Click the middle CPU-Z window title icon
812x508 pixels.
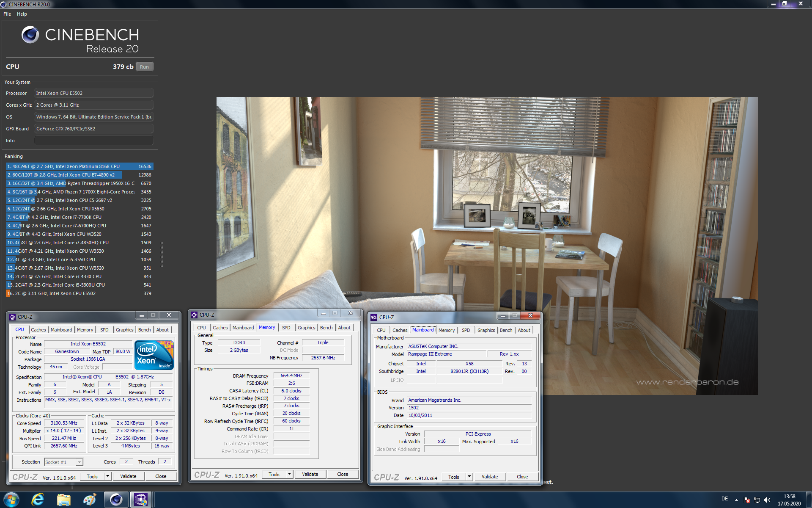pos(194,315)
